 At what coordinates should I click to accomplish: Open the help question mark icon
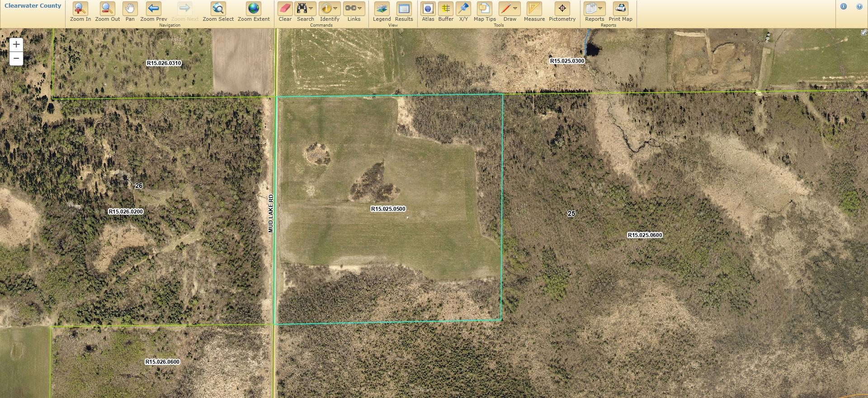click(x=859, y=6)
